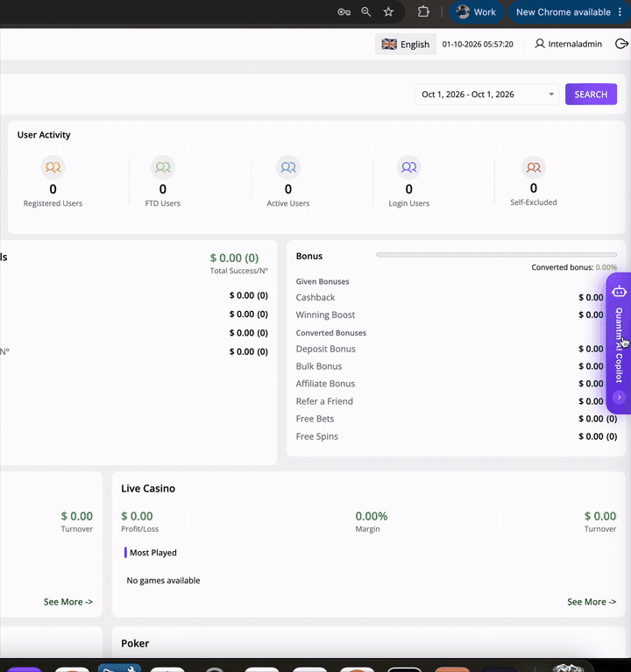Click the Self-Excluded users icon
631x672 pixels.
(534, 167)
